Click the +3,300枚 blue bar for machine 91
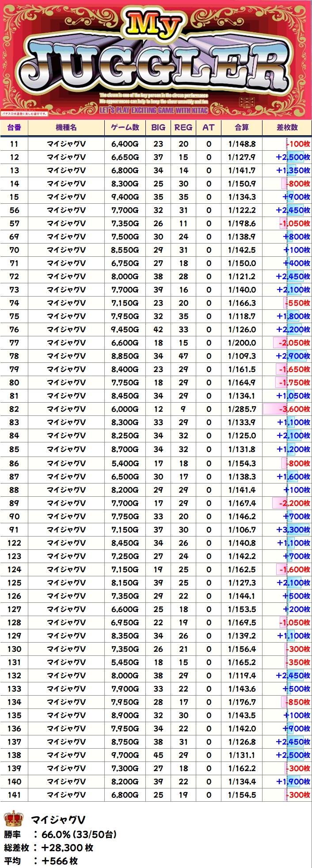This screenshot has width=312, height=868. (x=293, y=529)
